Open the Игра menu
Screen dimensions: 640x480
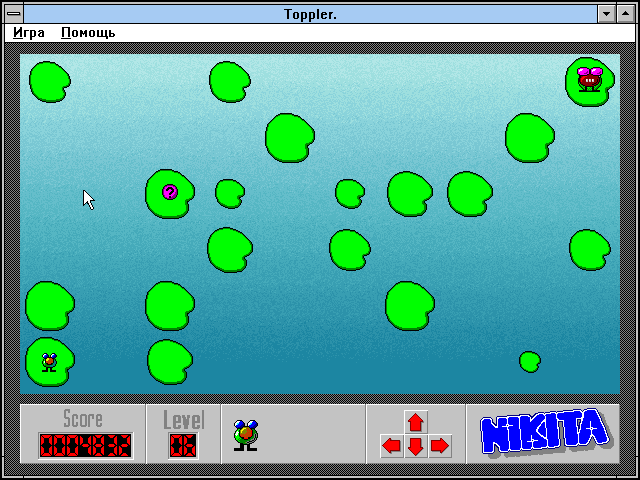pos(29,33)
